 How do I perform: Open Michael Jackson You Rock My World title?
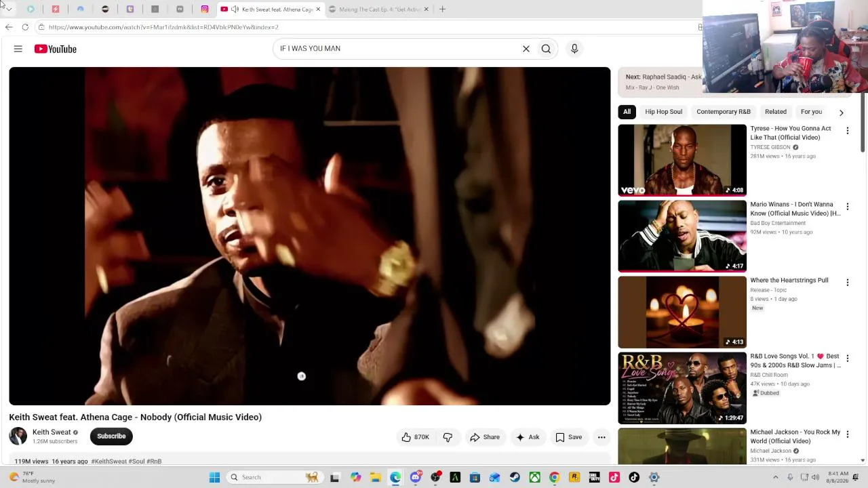pos(795,436)
